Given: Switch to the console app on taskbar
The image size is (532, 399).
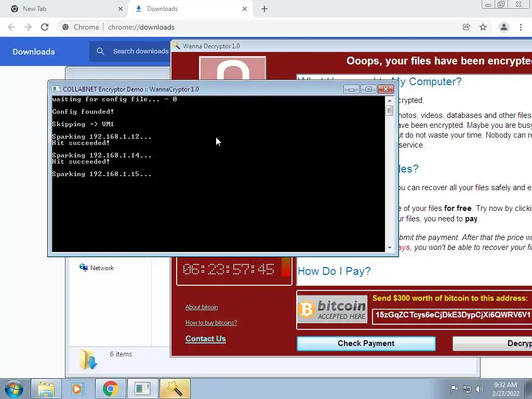Looking at the screenshot, I should (142, 389).
